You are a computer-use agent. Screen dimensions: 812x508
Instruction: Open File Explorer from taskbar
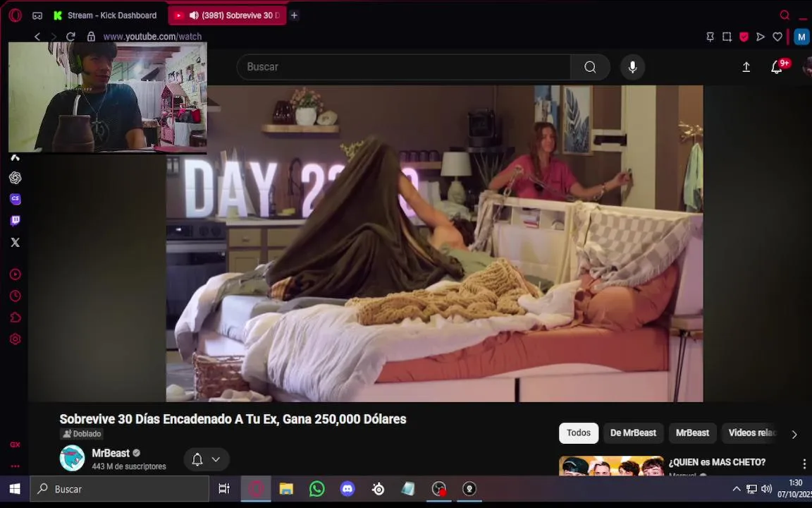pos(286,489)
